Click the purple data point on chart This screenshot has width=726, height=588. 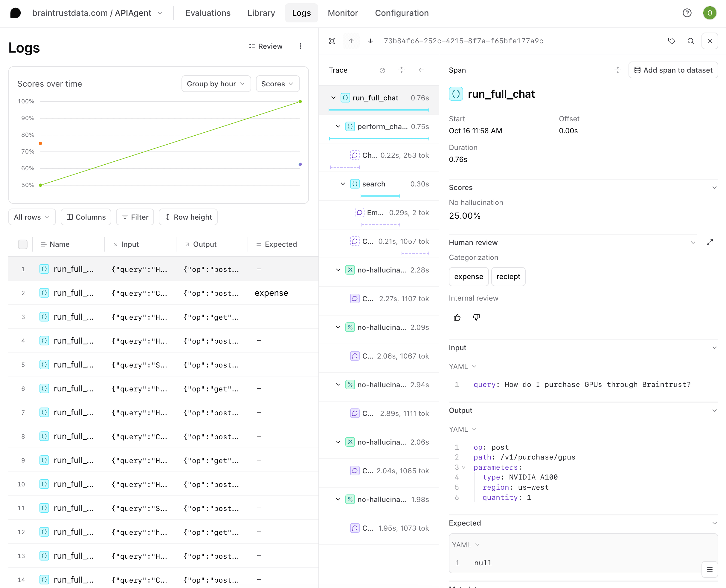click(300, 164)
